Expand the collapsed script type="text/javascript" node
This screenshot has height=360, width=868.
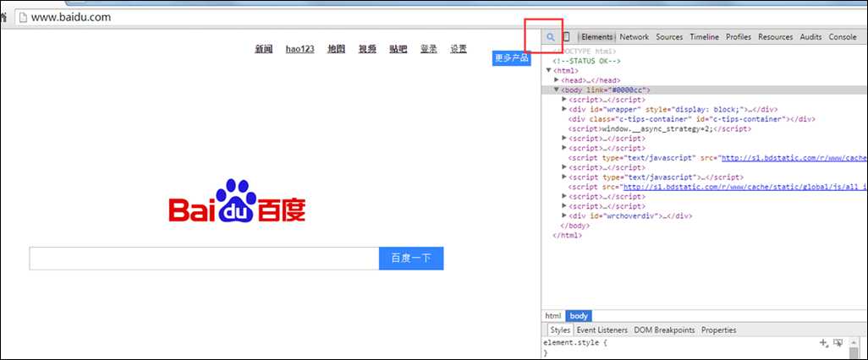click(564, 177)
